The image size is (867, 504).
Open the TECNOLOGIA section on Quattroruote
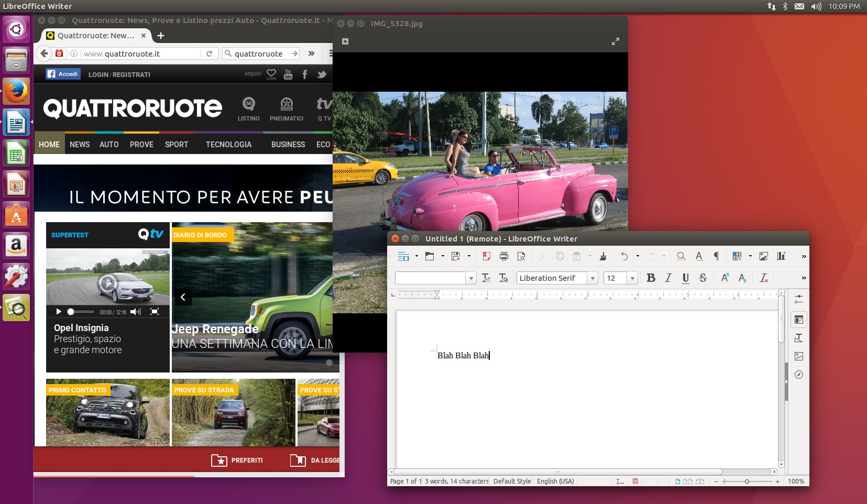228,144
